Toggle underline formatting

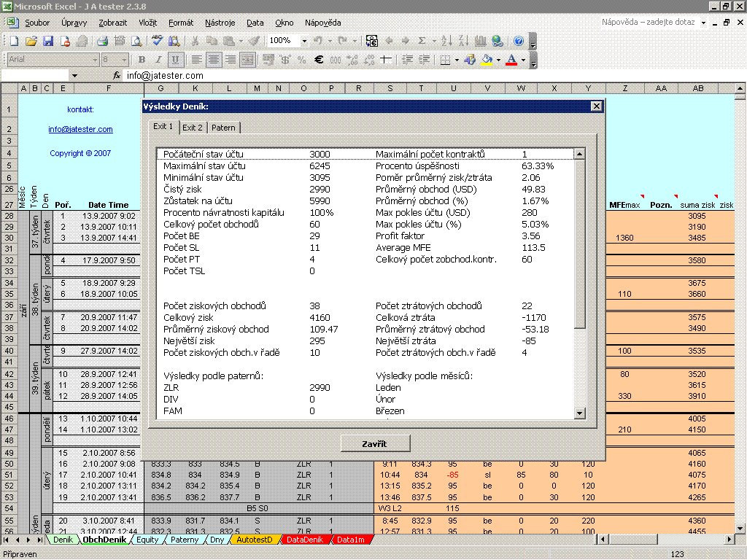pyautogui.click(x=175, y=60)
